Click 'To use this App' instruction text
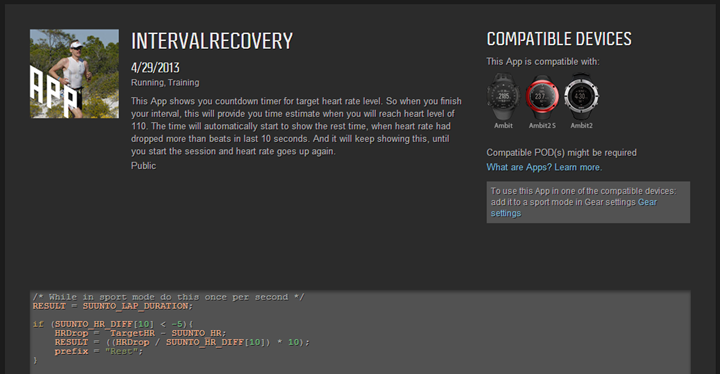 coord(583,202)
